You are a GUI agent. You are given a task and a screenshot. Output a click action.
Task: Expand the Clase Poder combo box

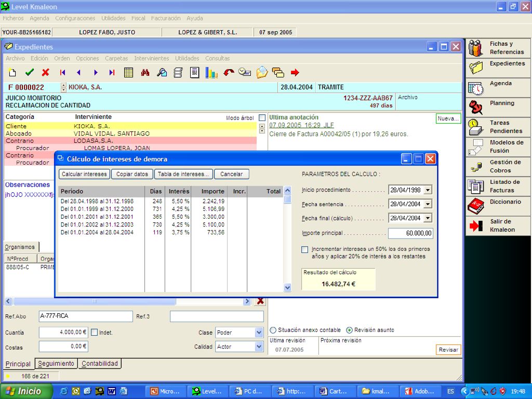[259, 332]
